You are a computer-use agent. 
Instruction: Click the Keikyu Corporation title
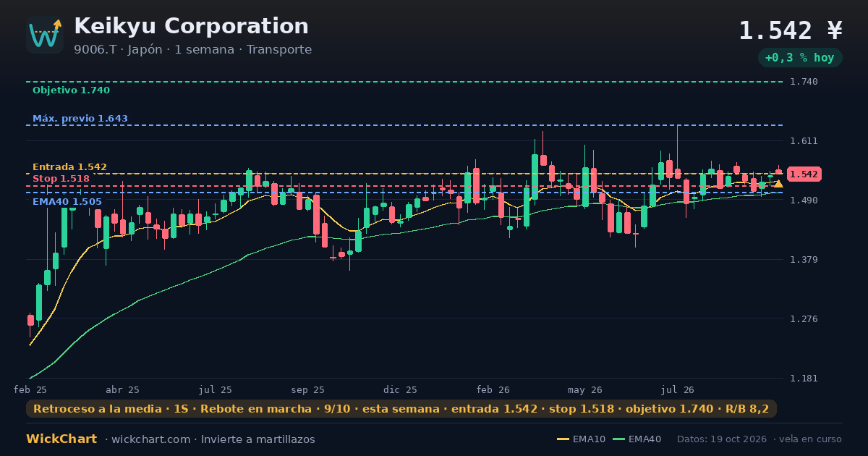[x=191, y=26]
